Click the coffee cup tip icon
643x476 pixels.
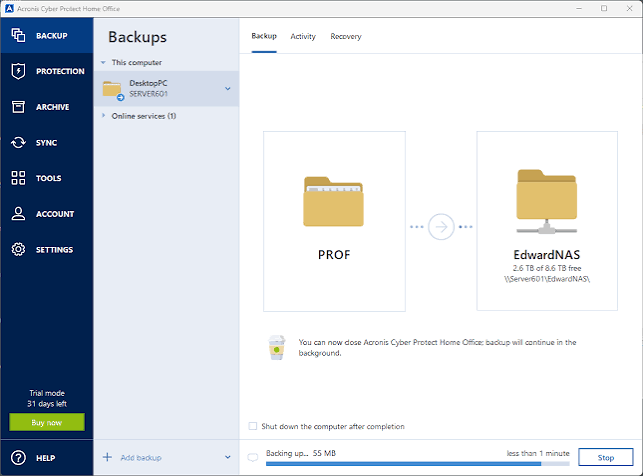pyautogui.click(x=276, y=348)
